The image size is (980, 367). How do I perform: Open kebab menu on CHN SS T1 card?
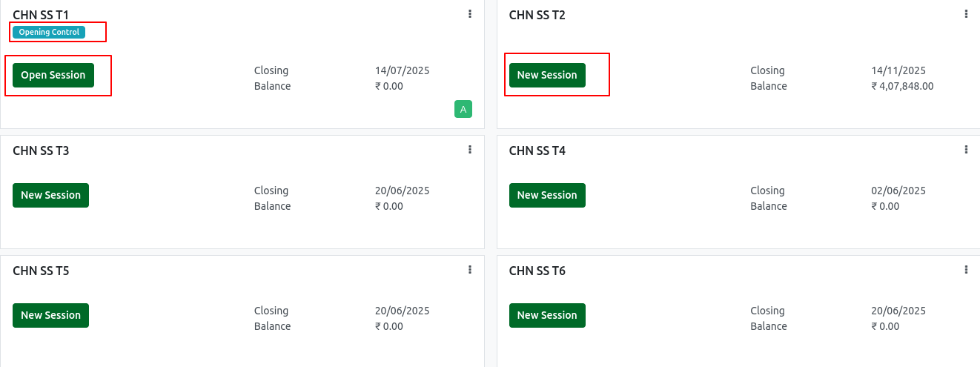[470, 14]
